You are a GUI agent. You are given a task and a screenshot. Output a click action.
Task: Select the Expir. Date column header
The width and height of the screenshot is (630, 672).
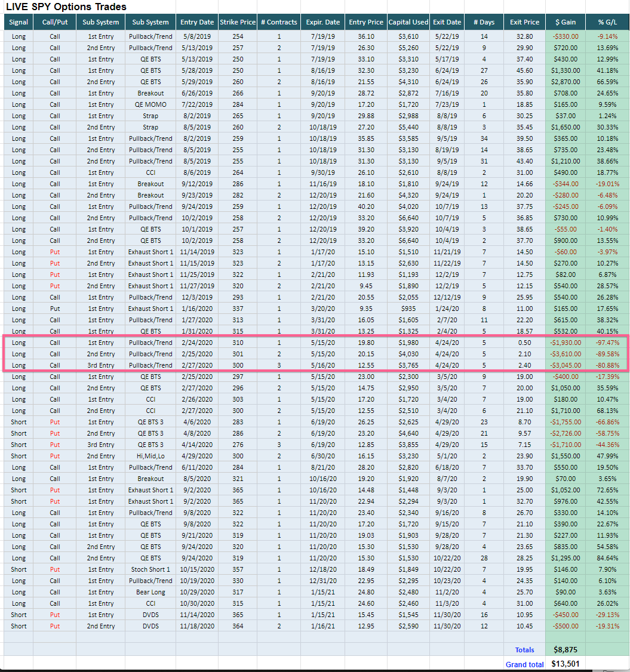pos(323,22)
